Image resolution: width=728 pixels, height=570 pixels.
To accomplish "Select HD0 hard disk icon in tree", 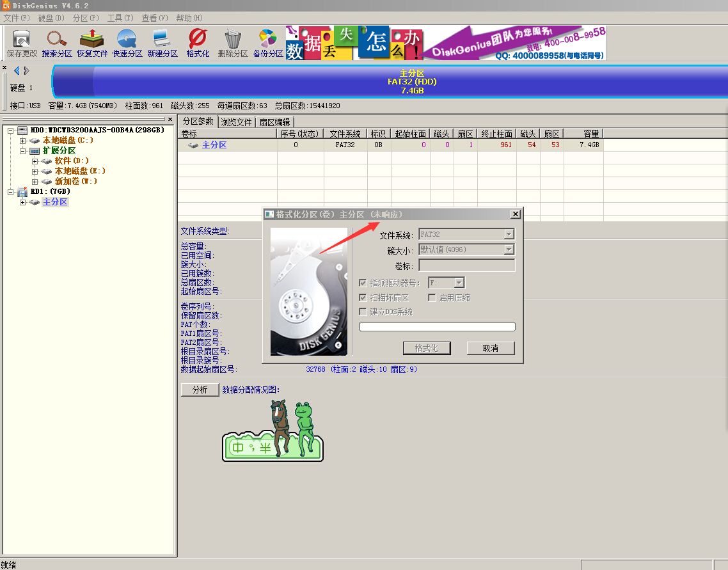I will tap(22, 130).
